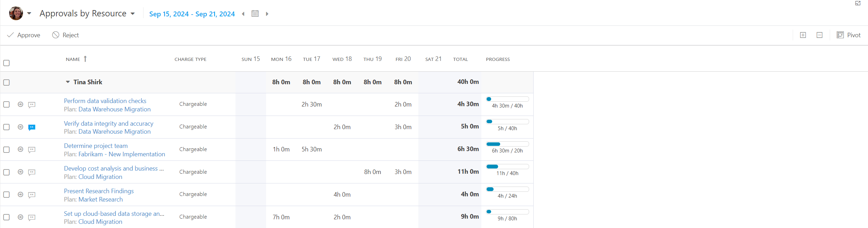
Task: Collapse the Tina Shirk group
Action: coord(68,82)
